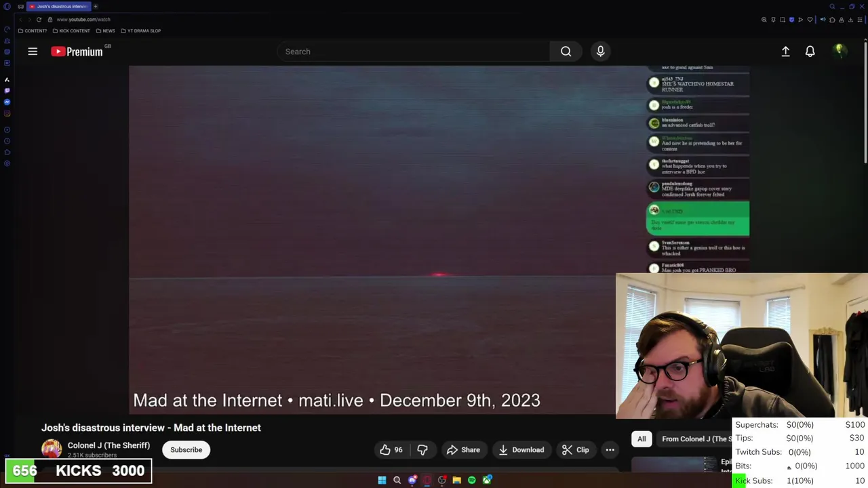868x488 pixels.
Task: Open the KICK CONTENT bookmarks folder
Action: point(71,30)
